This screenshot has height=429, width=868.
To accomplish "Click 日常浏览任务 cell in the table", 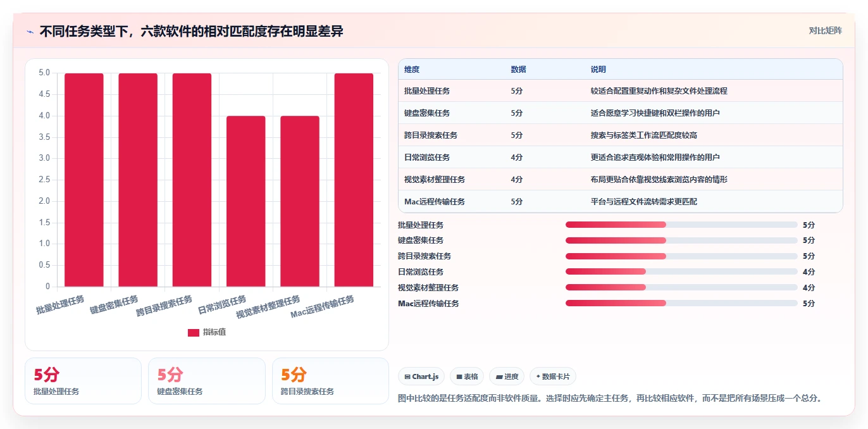I will click(427, 158).
